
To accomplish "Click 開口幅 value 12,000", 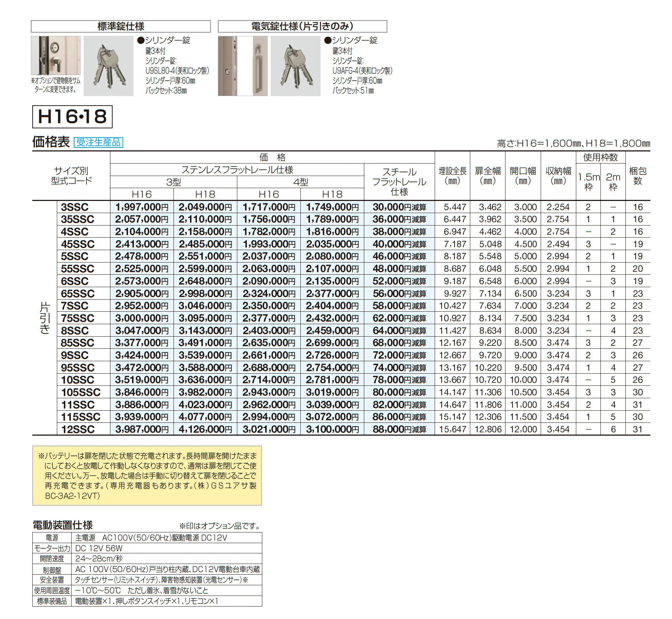I will (x=523, y=429).
